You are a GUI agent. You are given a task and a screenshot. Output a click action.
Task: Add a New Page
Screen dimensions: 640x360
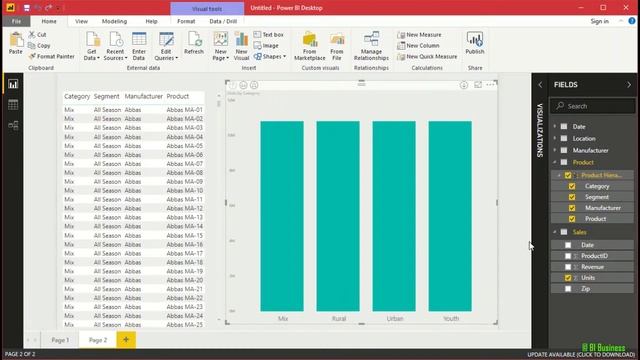click(220, 46)
